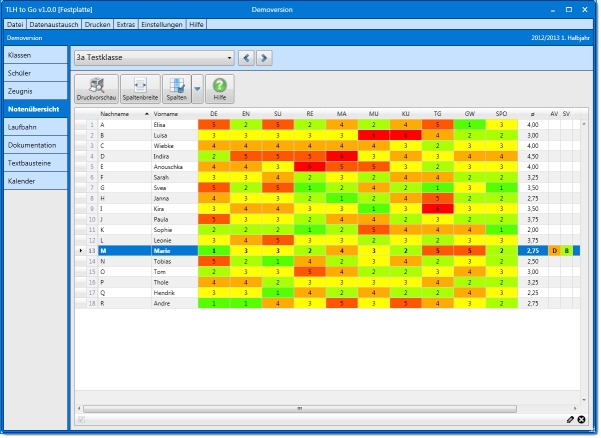The height and width of the screenshot is (438, 601).
Task: Click the Spaltenbreite column width icon
Action: pyautogui.click(x=140, y=88)
